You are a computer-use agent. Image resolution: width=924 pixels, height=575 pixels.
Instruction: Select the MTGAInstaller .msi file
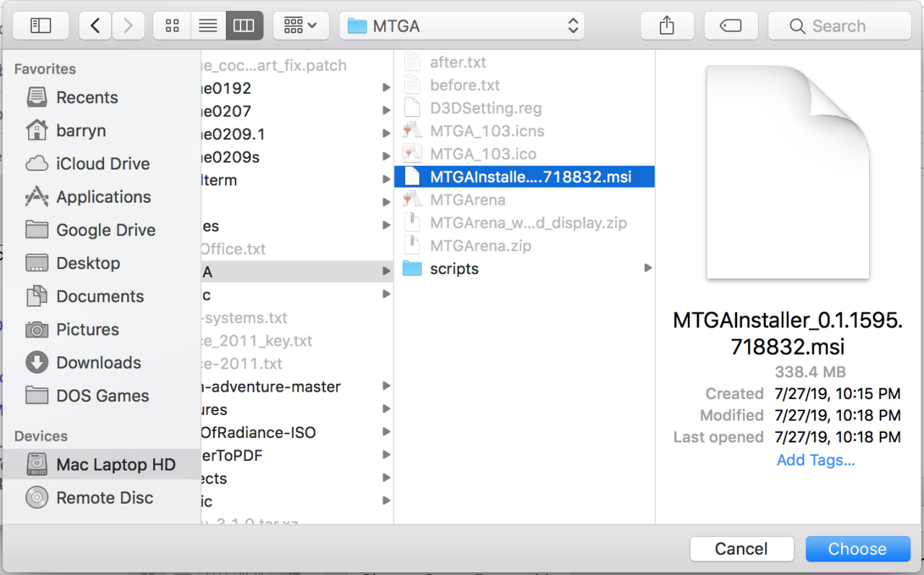coord(525,177)
